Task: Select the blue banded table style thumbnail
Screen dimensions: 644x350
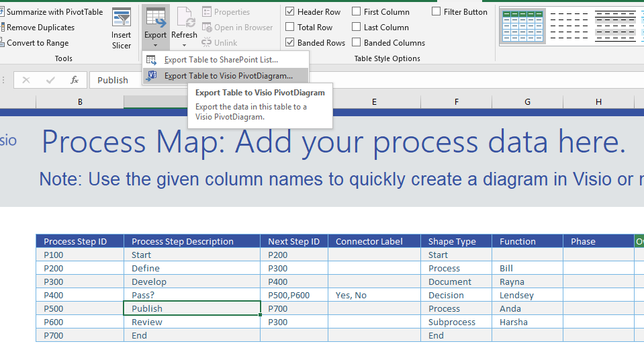Action: 524,26
